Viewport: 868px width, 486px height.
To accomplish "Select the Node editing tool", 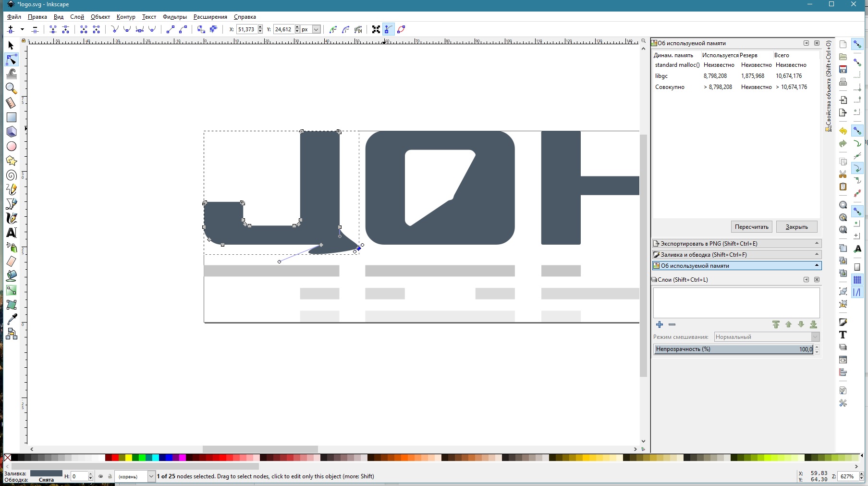I will (12, 60).
